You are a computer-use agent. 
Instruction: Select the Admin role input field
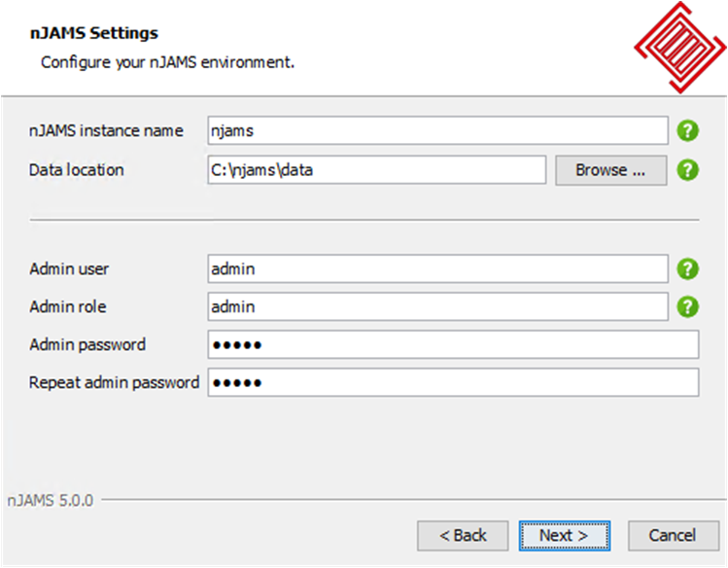click(437, 307)
